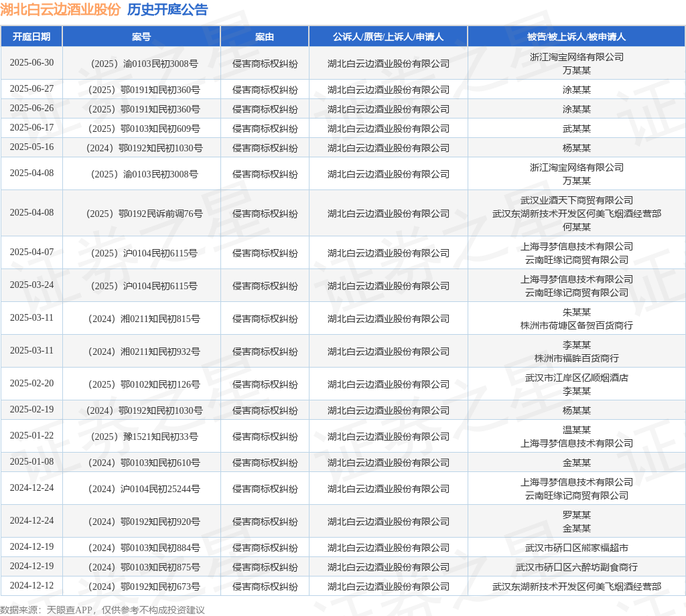Select the date cell 2025-05-16
This screenshot has height=616, width=686.
coord(32,147)
